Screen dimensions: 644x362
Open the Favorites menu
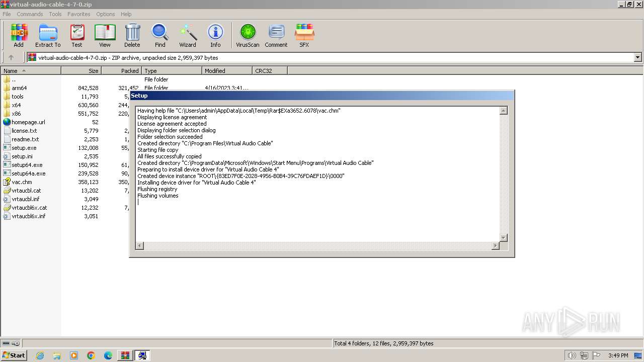79,14
